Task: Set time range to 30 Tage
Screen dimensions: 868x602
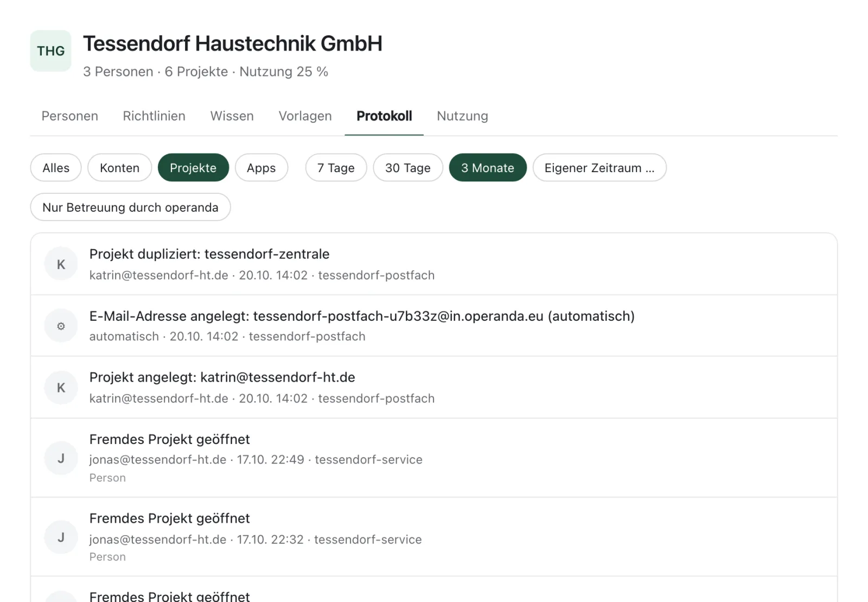Action: click(408, 168)
